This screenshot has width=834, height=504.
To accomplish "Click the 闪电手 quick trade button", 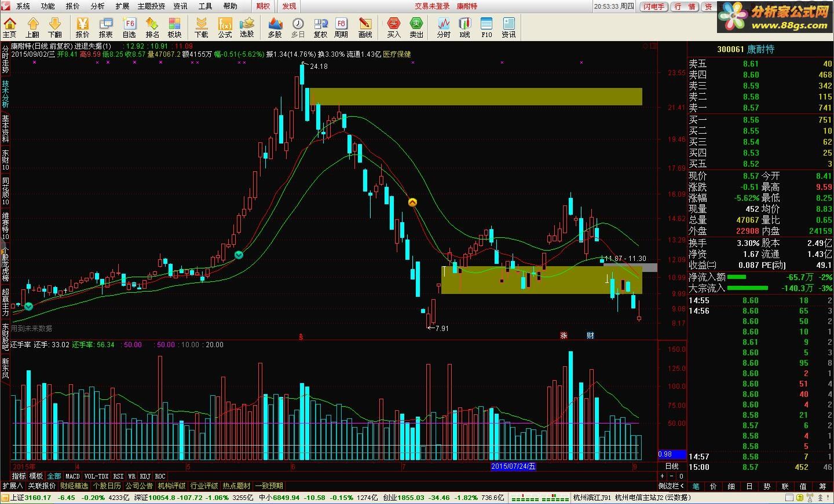I will click(653, 6).
